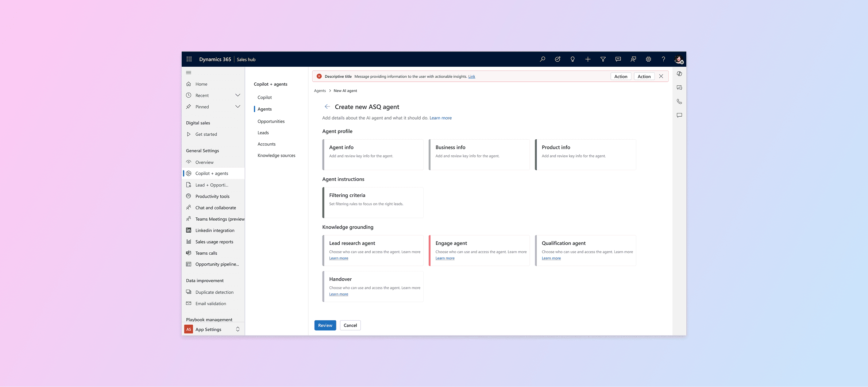Click the second Action button in banner
This screenshot has height=387, width=868.
coord(644,76)
